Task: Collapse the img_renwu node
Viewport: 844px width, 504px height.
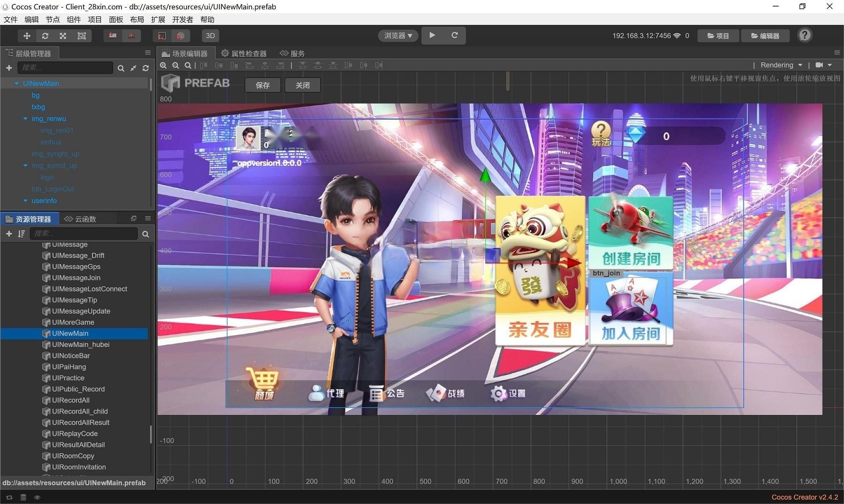Action: (x=25, y=119)
